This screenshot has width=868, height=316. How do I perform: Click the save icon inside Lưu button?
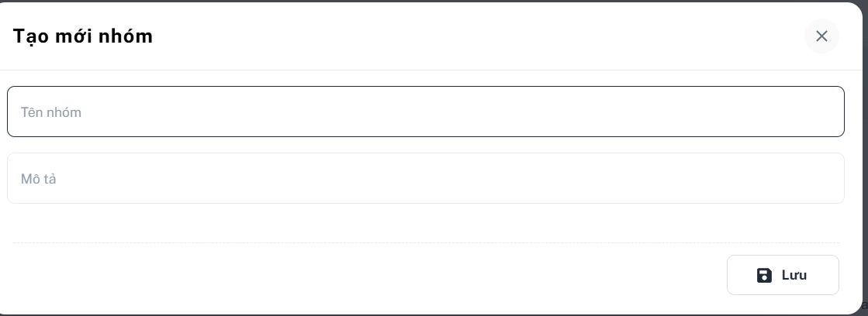tap(764, 276)
